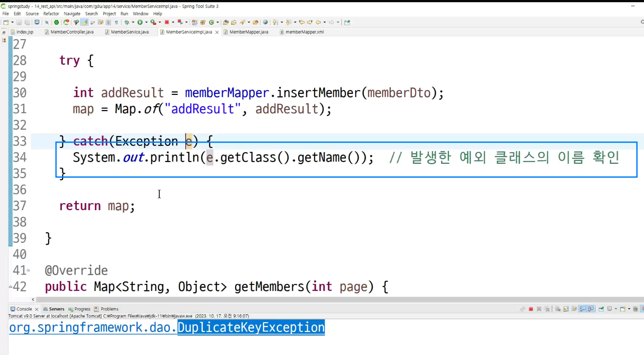Open the Window menu
The height and width of the screenshot is (355, 644).
tap(141, 14)
